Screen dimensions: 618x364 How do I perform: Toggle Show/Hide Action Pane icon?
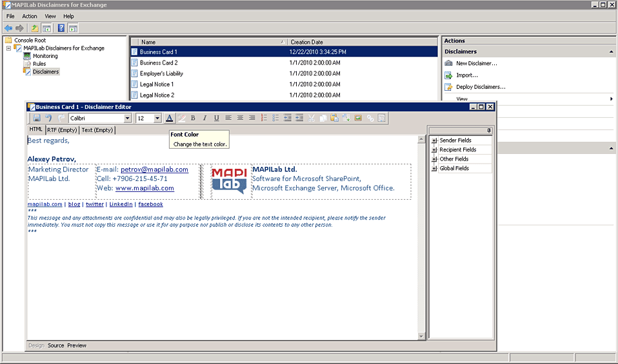coord(73,28)
